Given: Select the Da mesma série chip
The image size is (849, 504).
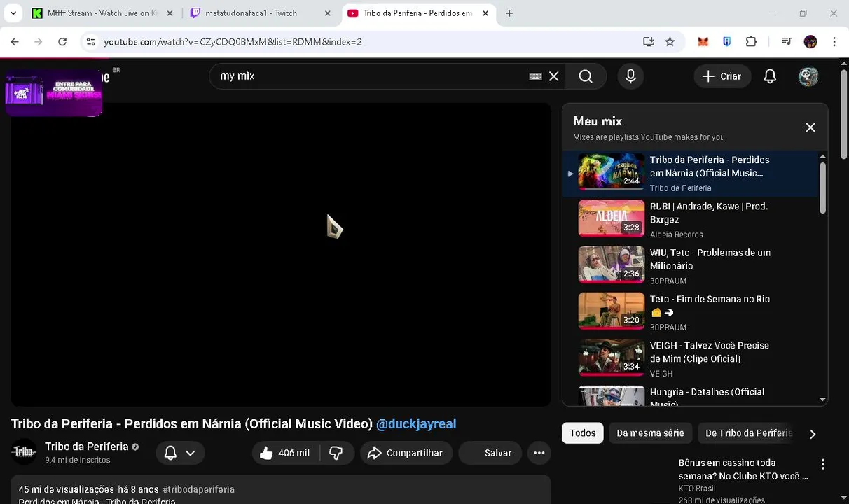Looking at the screenshot, I should coord(650,433).
